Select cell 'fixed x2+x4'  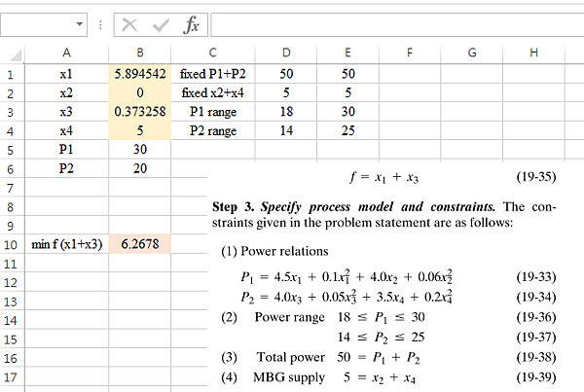[213, 92]
